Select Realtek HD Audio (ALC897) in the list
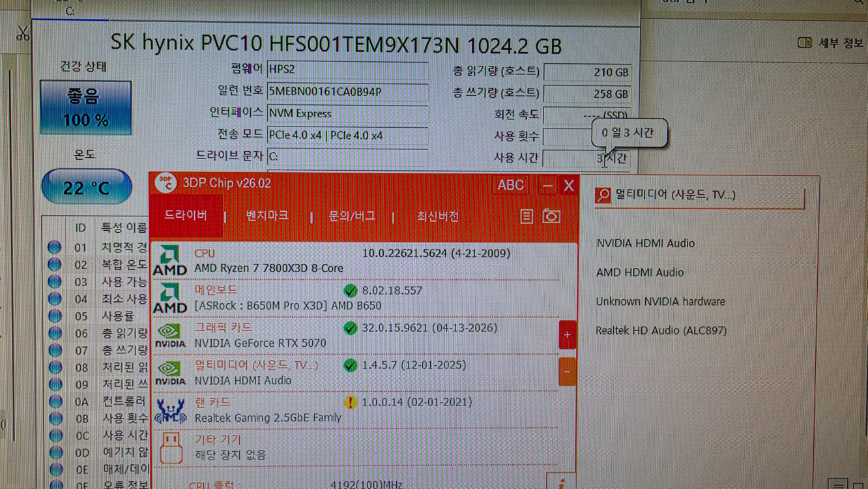The width and height of the screenshot is (868, 489). [x=661, y=331]
